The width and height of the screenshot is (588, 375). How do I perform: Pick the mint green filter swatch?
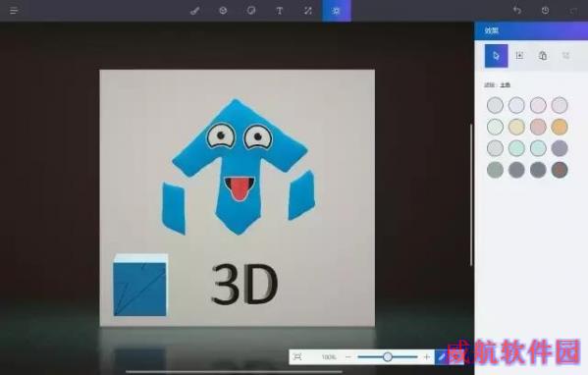516,148
